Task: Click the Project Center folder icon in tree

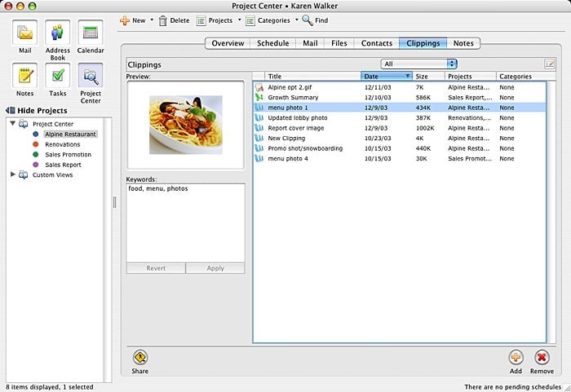Action: click(24, 124)
